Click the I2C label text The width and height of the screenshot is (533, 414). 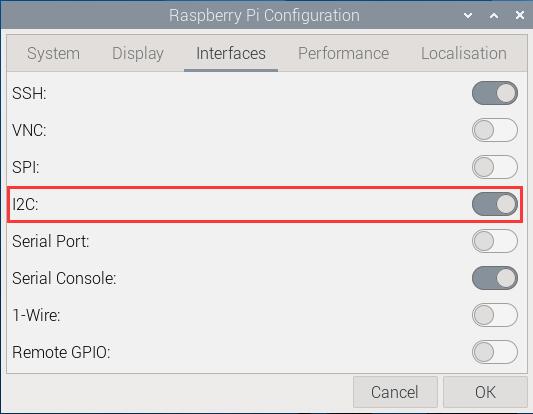pyautogui.click(x=25, y=204)
